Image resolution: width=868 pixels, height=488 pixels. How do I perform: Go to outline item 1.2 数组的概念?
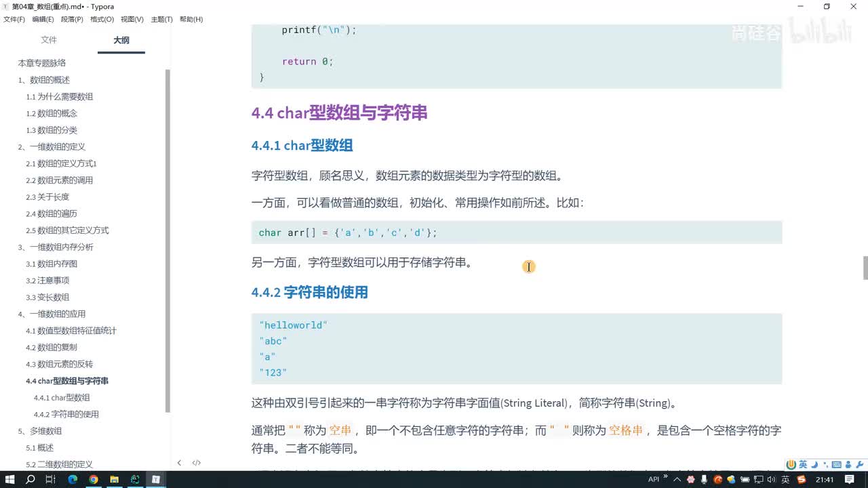[52, 113]
